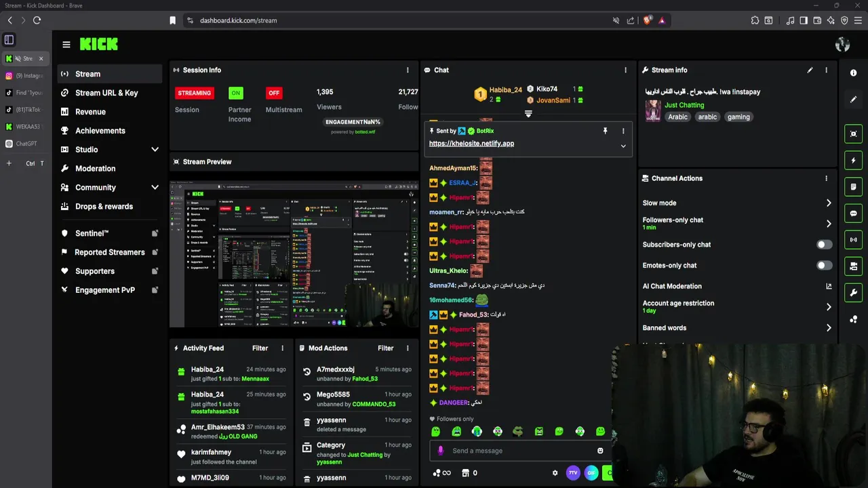Click the focus frame icon in right sidebar
The image size is (868, 488).
(x=853, y=134)
